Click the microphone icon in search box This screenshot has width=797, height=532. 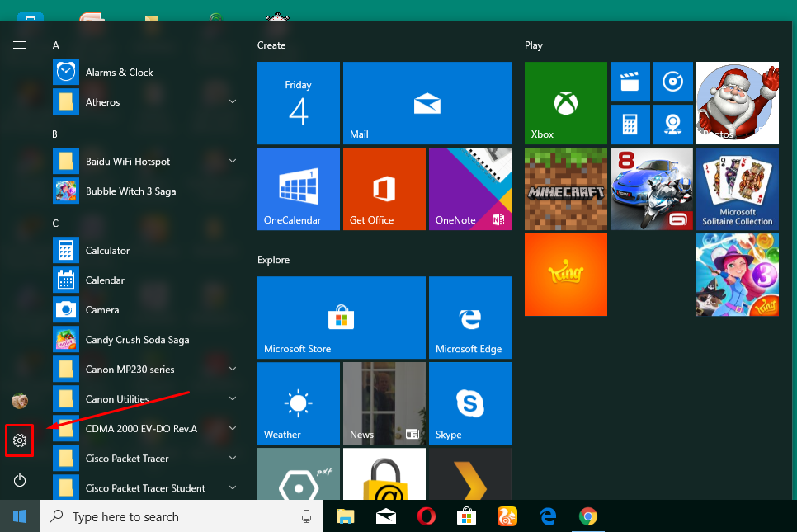pyautogui.click(x=306, y=516)
